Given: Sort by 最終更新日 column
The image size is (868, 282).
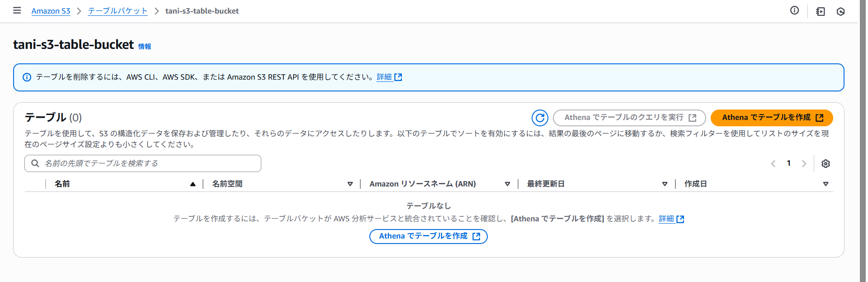Looking at the screenshot, I should 665,184.
